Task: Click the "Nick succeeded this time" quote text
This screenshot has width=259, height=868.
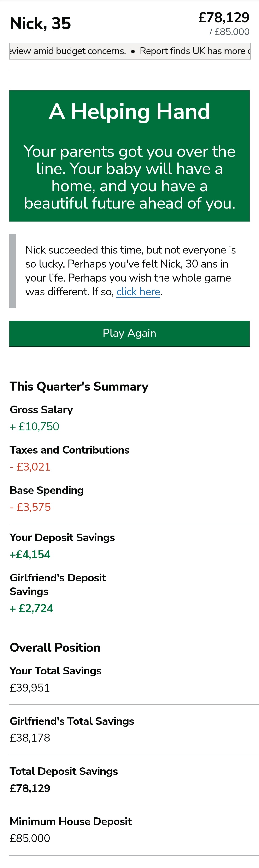Action: (x=130, y=270)
